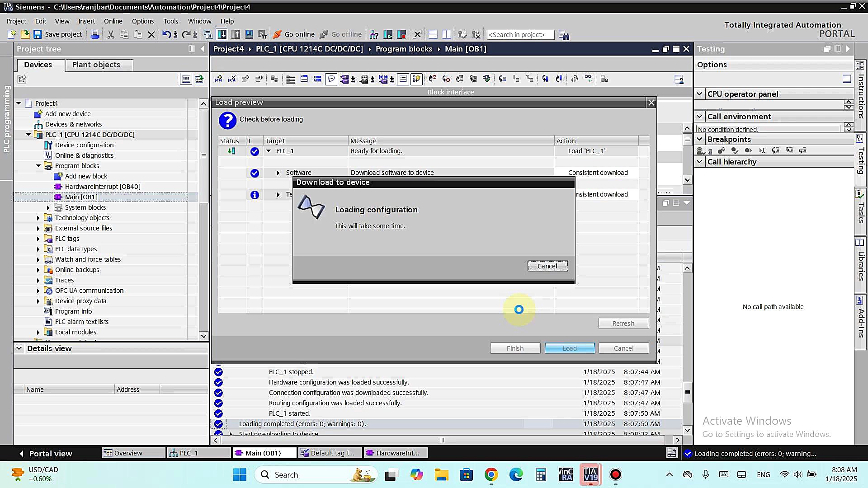Image resolution: width=868 pixels, height=488 pixels.
Task: Click the Compile icon in the main toolbar
Action: [x=208, y=34]
